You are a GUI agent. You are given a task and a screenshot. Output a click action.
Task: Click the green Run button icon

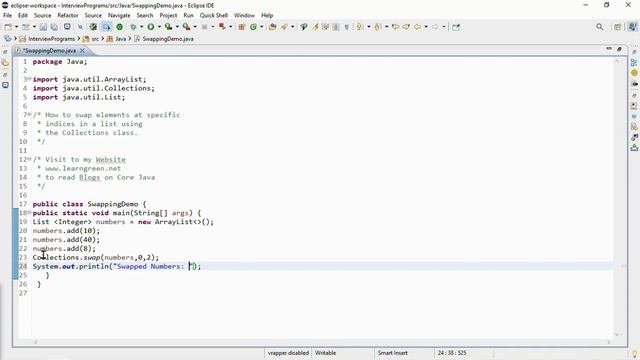(151, 27)
